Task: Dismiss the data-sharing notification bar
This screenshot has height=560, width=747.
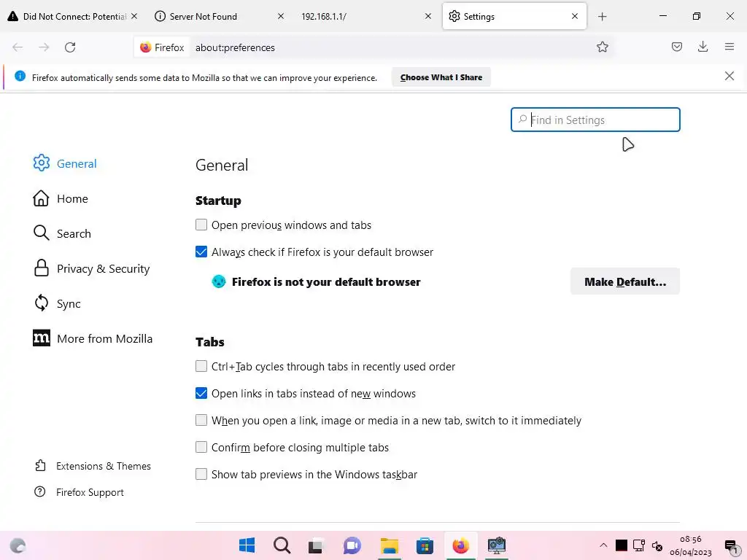Action: 729,76
